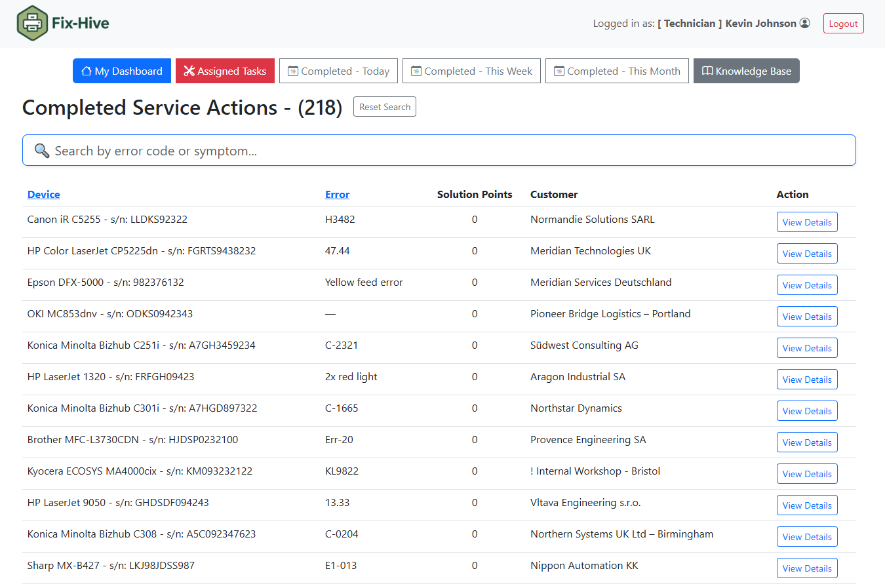
Task: View details for Epson DFX-5000 entry
Action: [806, 285]
